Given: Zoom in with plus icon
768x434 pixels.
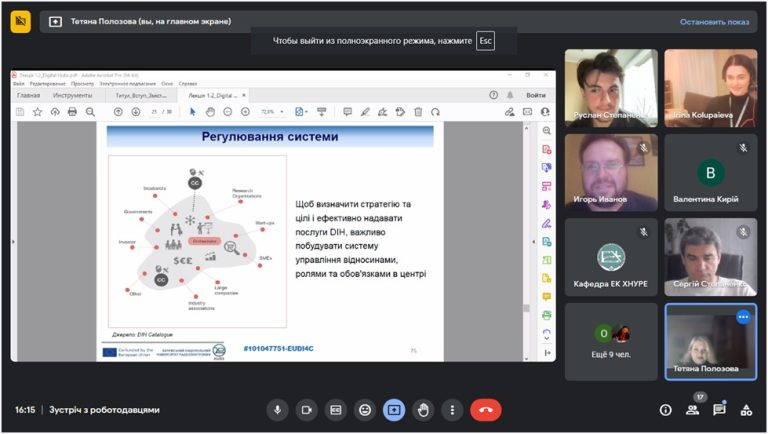Looking at the screenshot, I should (x=245, y=112).
